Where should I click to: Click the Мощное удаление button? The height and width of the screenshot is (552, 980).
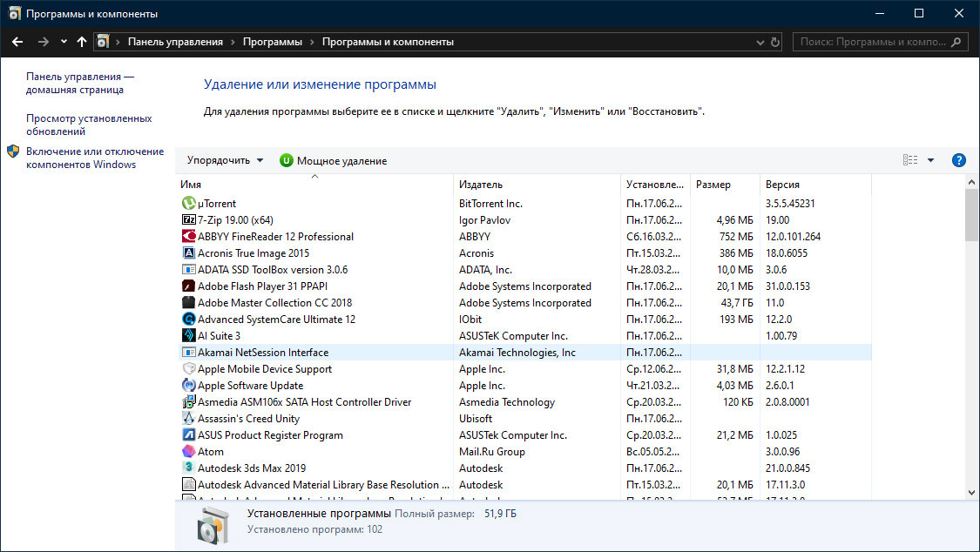tap(333, 160)
